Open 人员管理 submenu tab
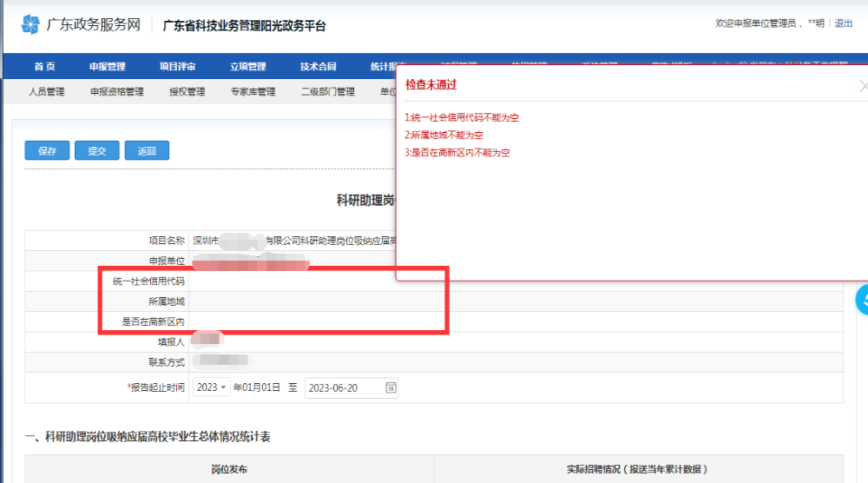 [47, 92]
